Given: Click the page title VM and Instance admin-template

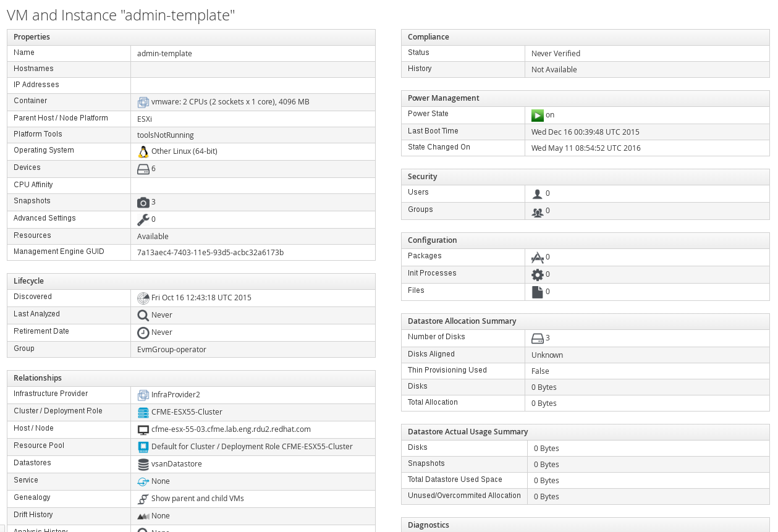Looking at the screenshot, I should (121, 15).
